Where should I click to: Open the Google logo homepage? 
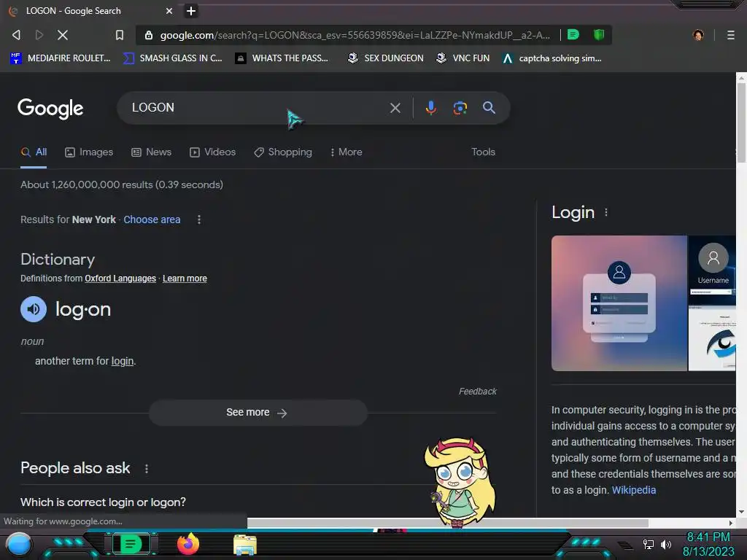[50, 109]
